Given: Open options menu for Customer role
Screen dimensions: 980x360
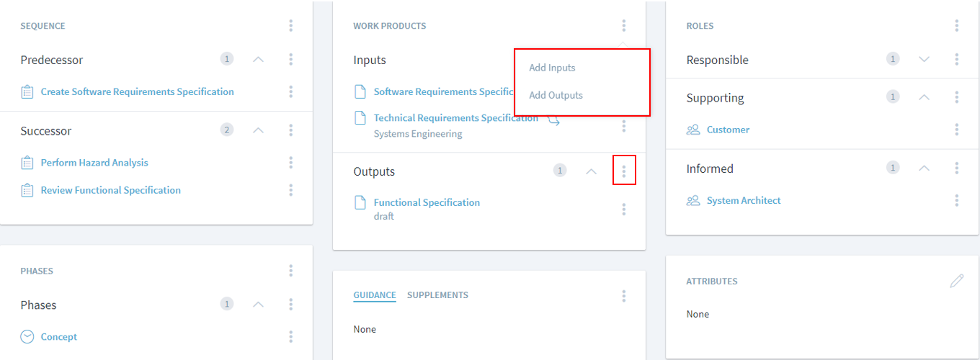Looking at the screenshot, I should pos(956,130).
